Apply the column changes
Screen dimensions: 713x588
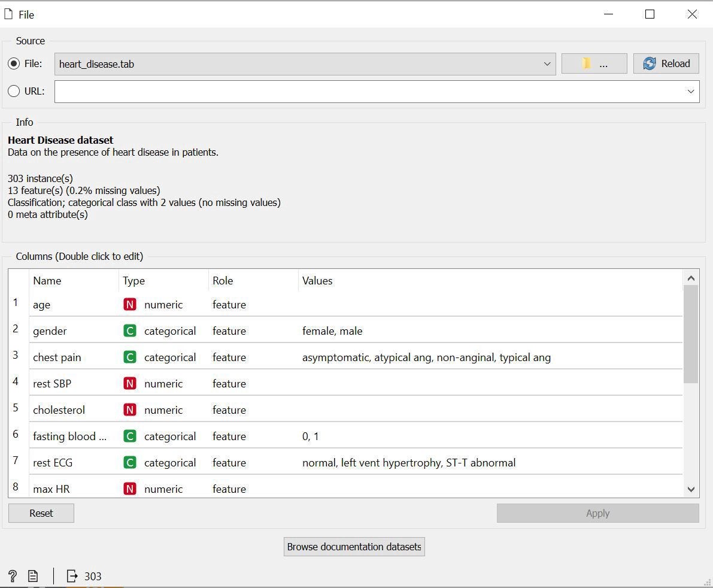point(597,513)
